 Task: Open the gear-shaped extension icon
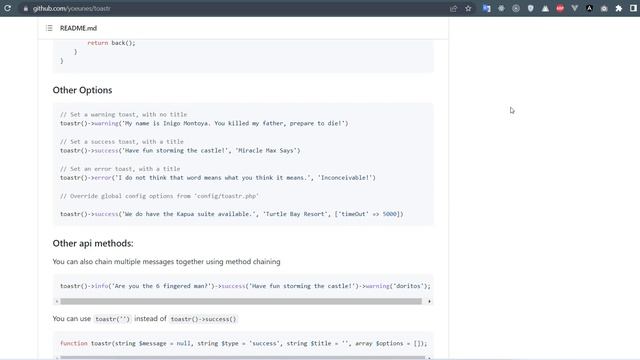(501, 9)
